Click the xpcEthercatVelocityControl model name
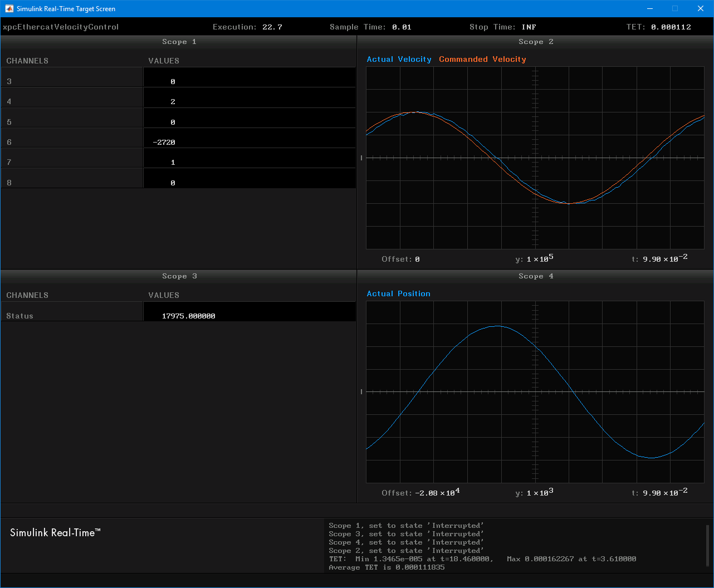 (x=61, y=27)
